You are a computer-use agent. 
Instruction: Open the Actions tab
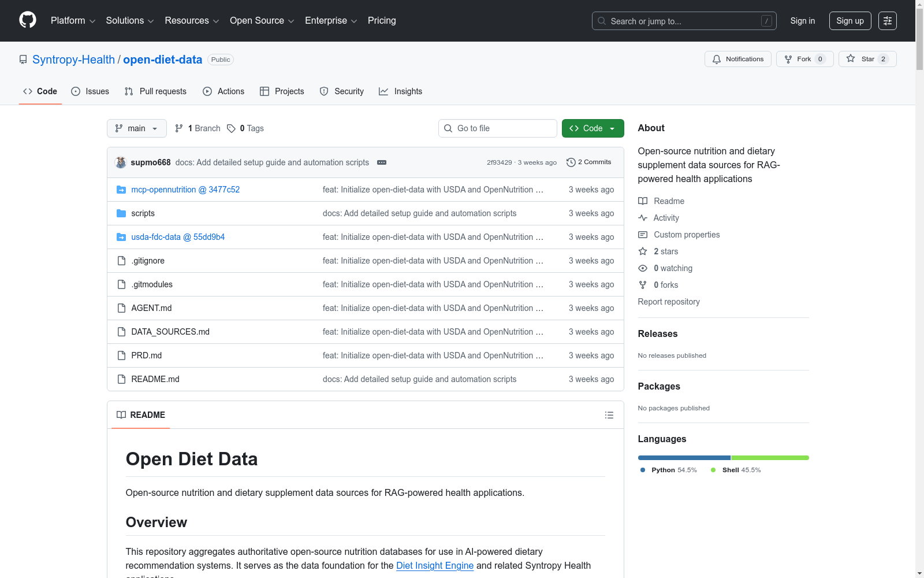click(223, 91)
